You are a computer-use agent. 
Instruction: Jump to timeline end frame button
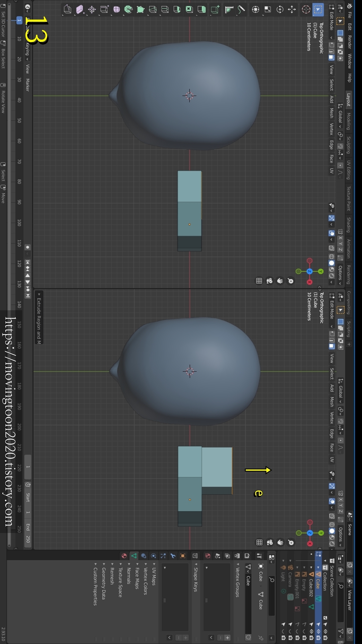coord(28,296)
